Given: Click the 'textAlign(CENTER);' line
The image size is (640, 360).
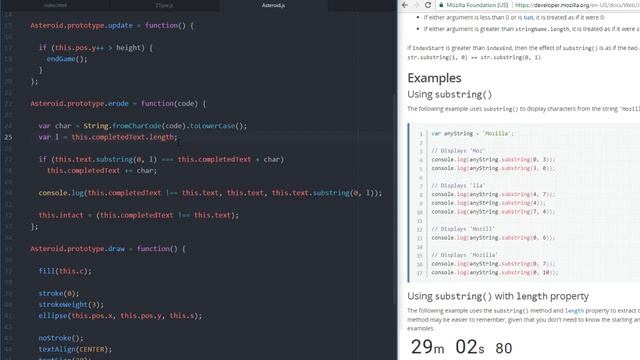Looking at the screenshot, I should (x=75, y=349).
